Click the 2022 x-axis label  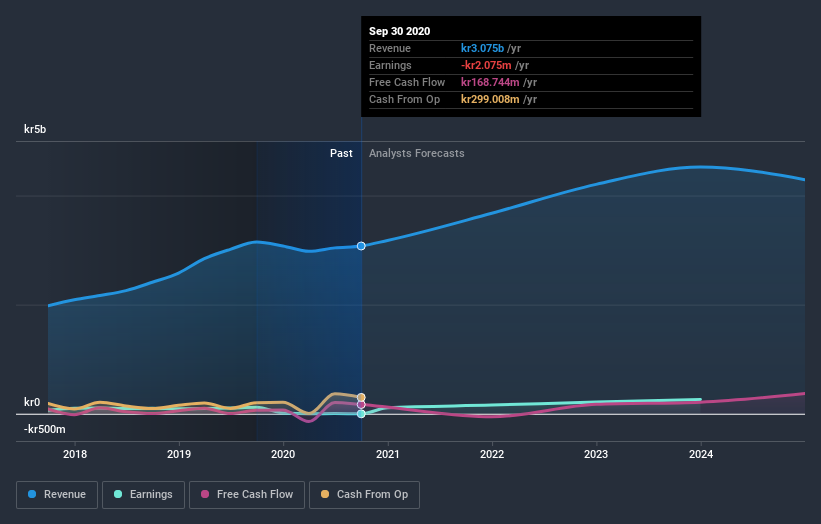[x=492, y=454]
